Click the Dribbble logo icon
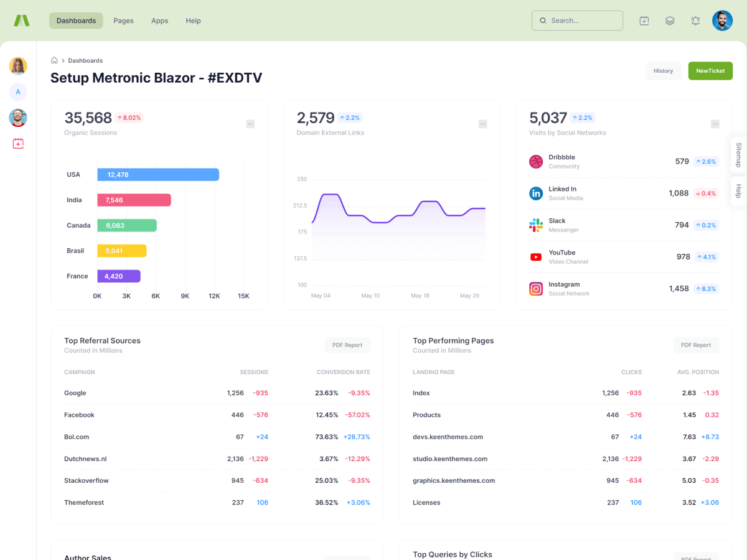The width and height of the screenshot is (747, 560). tap(536, 162)
